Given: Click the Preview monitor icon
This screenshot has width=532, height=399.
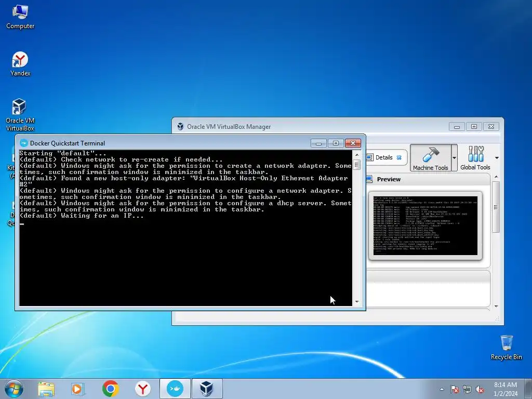Looking at the screenshot, I should [369, 179].
